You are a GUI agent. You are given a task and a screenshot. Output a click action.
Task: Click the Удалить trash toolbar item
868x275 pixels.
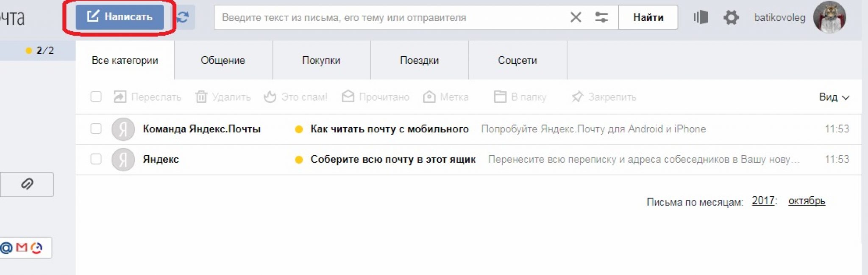(223, 97)
